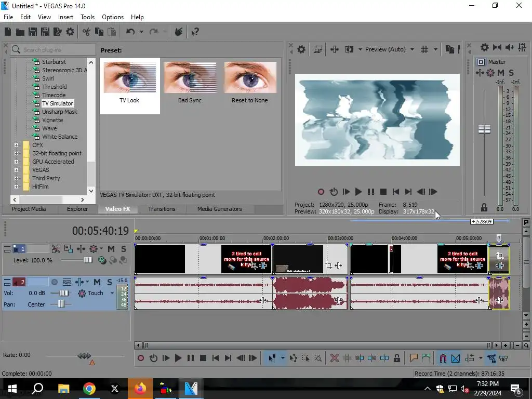Open the Undo history dropdown arrow
Screen dimensions: 532x399
(141, 32)
